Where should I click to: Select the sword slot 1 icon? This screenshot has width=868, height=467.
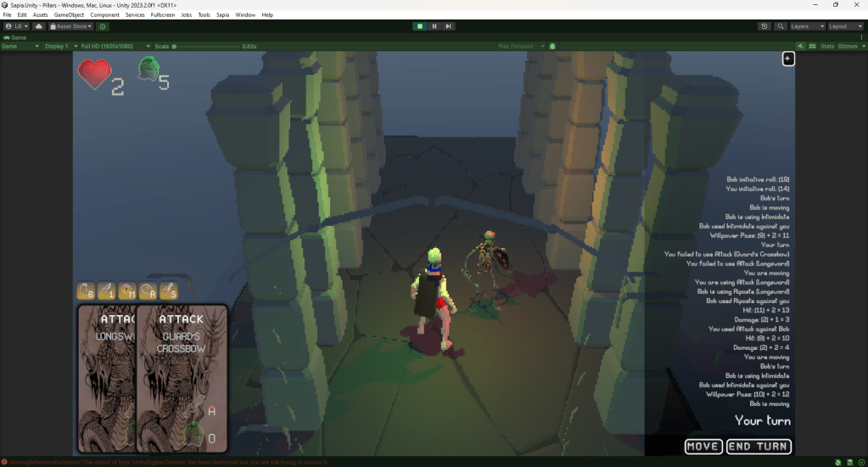click(x=107, y=291)
